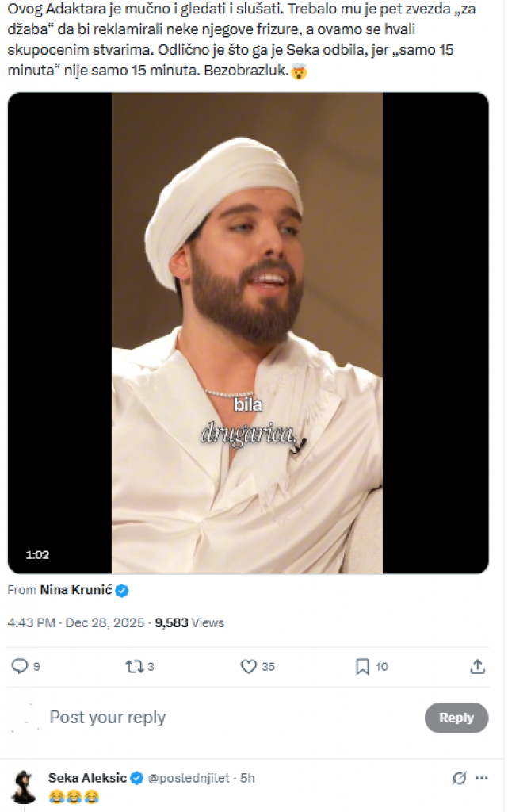Image resolution: width=508 pixels, height=812 pixels.
Task: Click the 1:02 video duration label
Action: coord(37,555)
